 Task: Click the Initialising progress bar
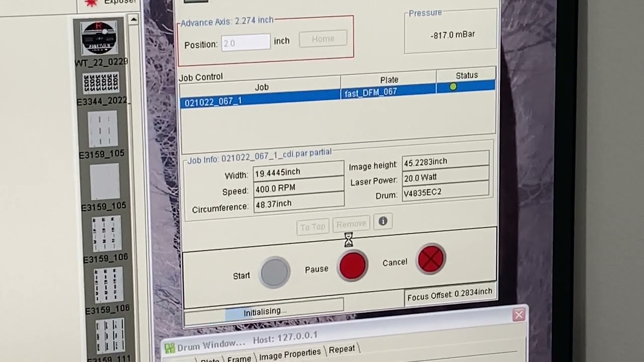[x=264, y=311]
